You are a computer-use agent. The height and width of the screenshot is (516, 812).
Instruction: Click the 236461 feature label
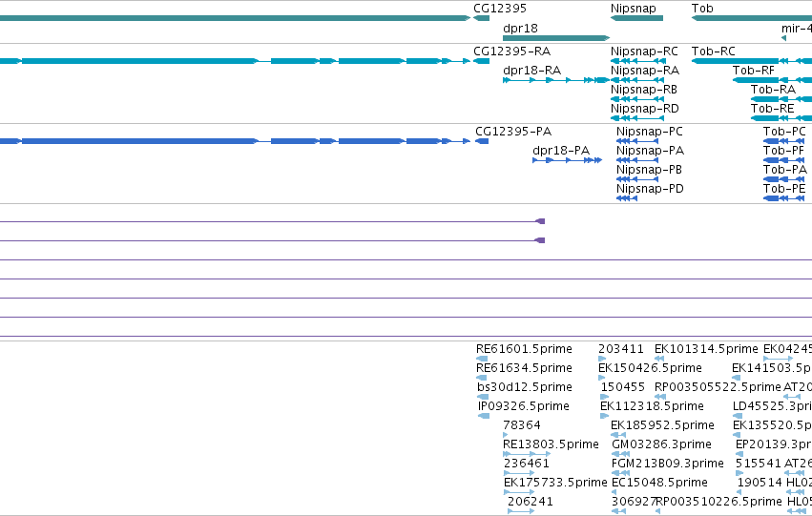(526, 464)
